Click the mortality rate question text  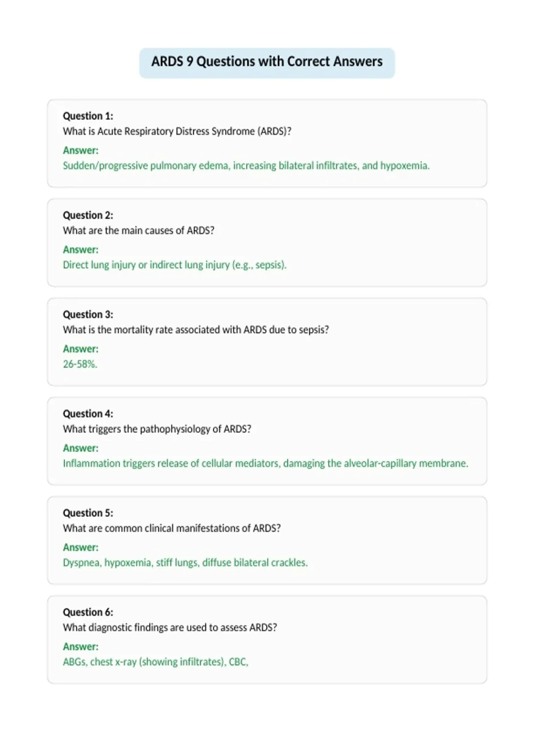[x=196, y=330]
